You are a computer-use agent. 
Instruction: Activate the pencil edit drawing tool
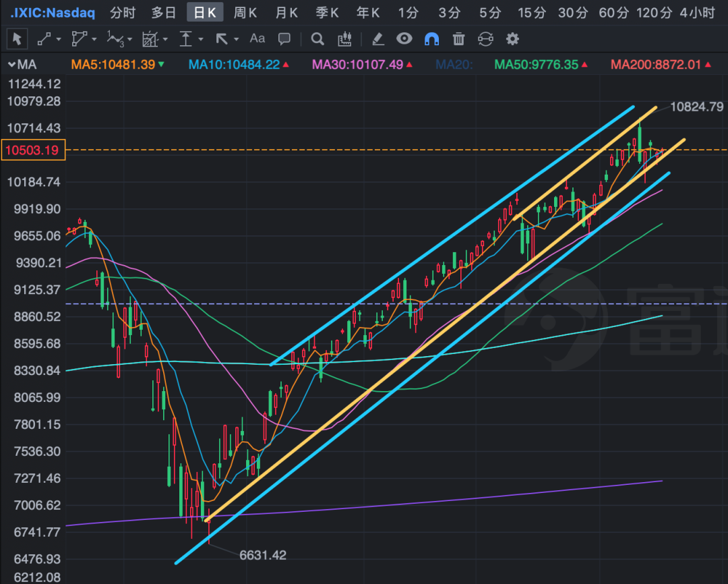coord(377,39)
